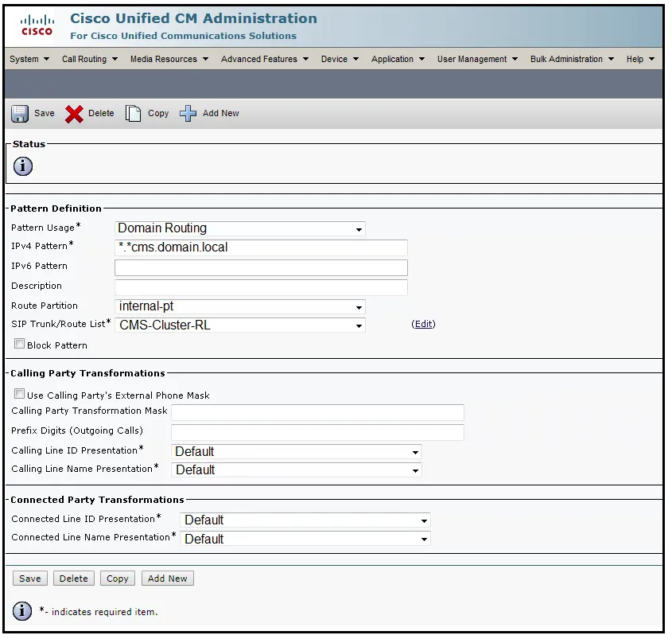Click the Calling Party Transformation Mask field
Image resolution: width=672 pixels, height=639 pixels.
(317, 412)
